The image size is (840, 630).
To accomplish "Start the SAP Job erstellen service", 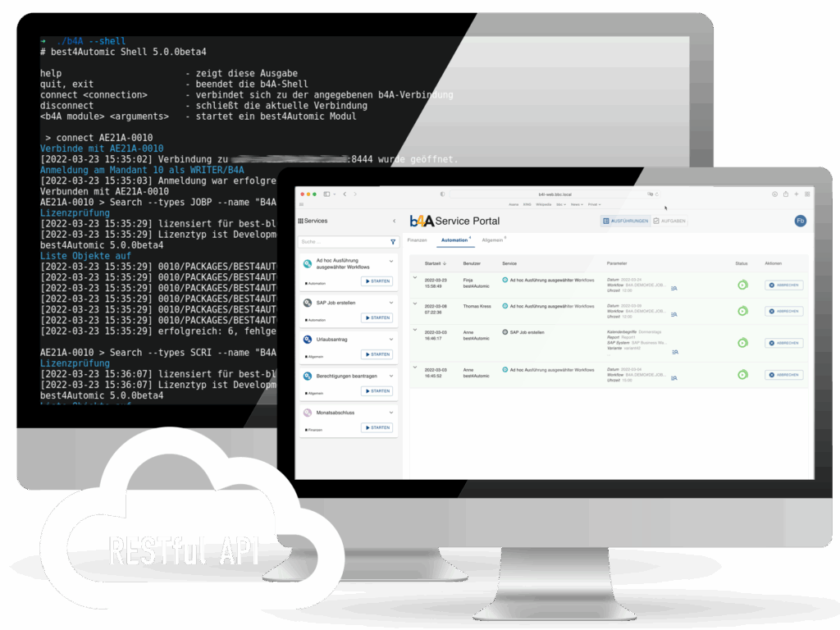I will tap(377, 317).
